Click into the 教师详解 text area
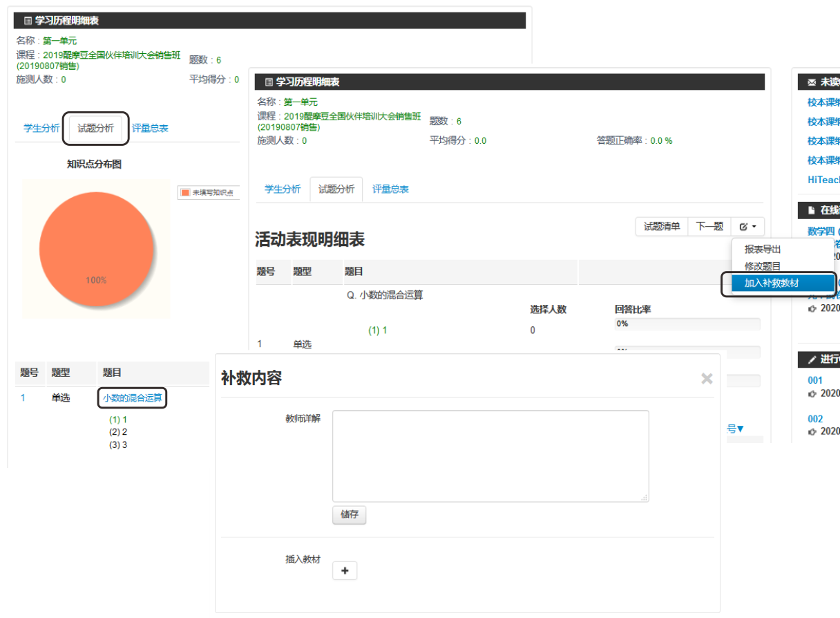This screenshot has height=618, width=840. coord(490,456)
